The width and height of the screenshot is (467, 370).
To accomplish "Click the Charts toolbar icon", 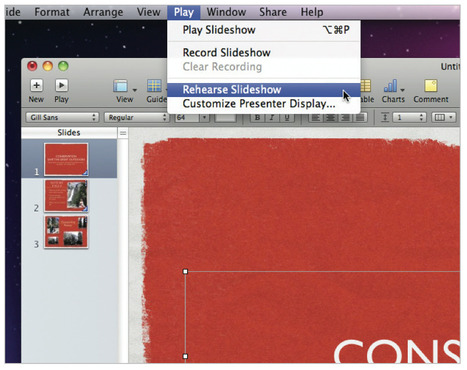I will click(x=390, y=86).
